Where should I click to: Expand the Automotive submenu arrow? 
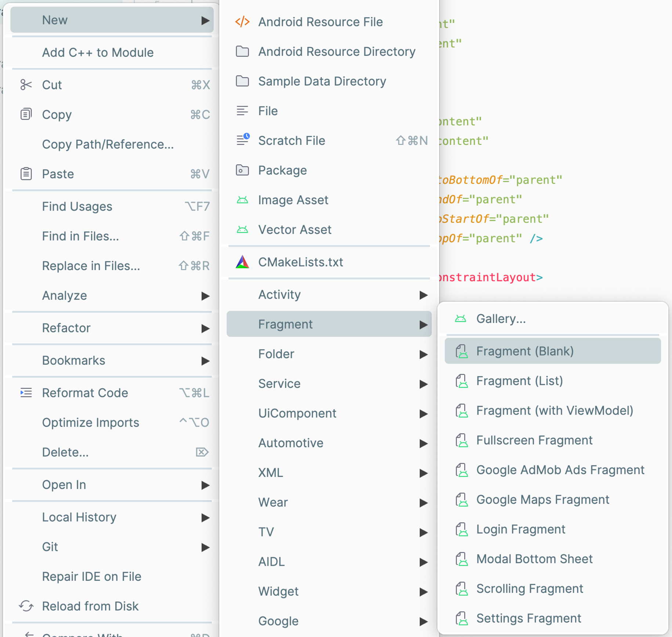[423, 444]
